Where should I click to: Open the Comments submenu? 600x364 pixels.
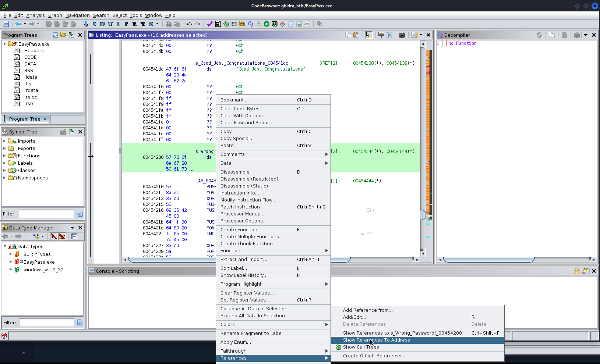click(273, 154)
